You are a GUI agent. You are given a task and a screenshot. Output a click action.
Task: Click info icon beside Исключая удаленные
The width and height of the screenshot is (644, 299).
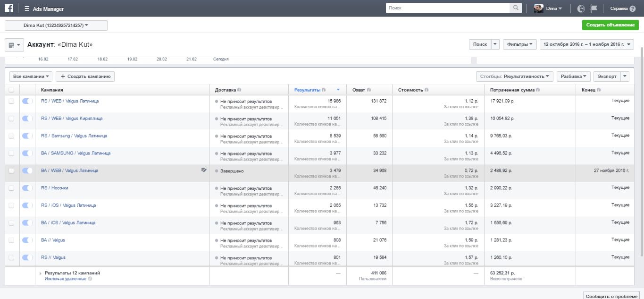pyautogui.click(x=90, y=279)
